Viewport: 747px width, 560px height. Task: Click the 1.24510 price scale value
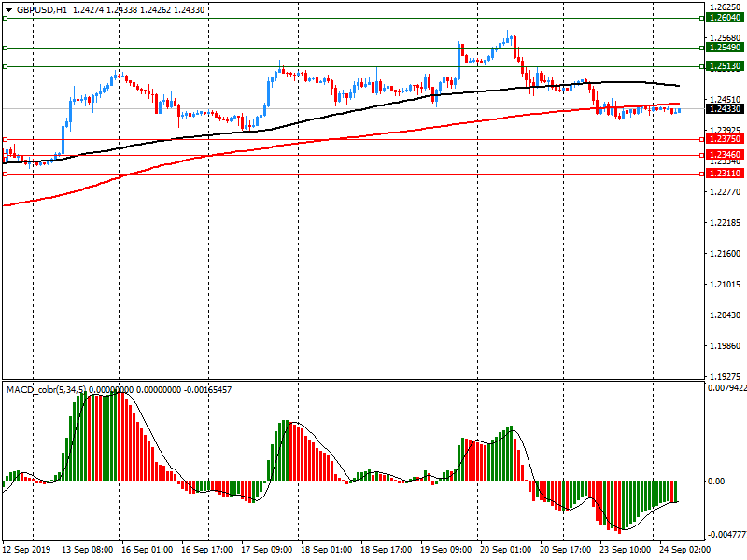pyautogui.click(x=726, y=100)
